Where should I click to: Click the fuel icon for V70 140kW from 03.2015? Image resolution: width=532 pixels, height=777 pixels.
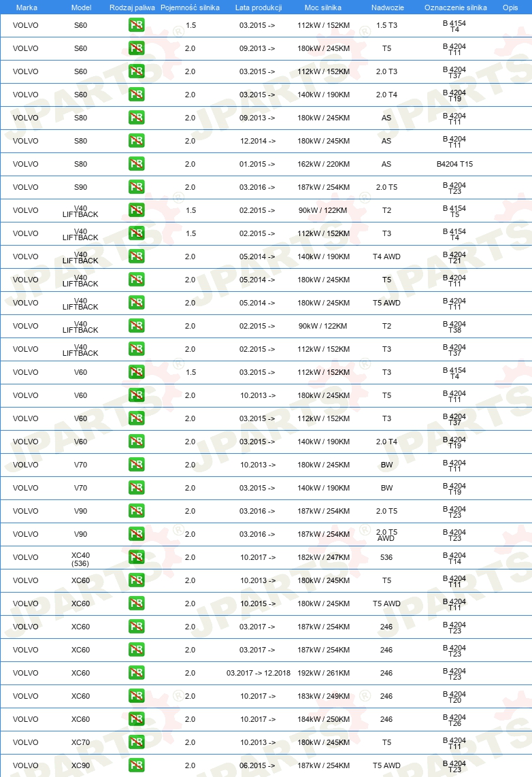(x=136, y=488)
